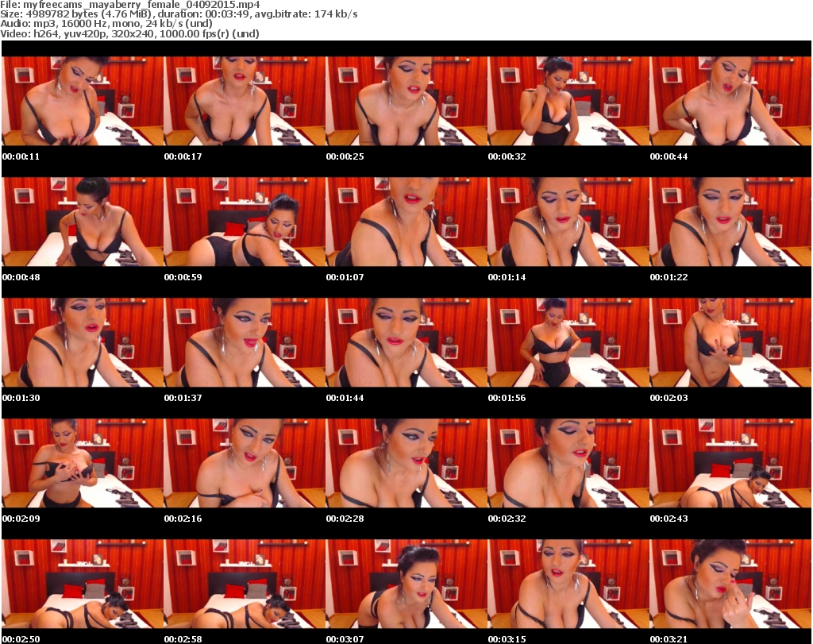Open the thumbnail at timestamp 00:00:11
Screen dimensions: 813x644
[x=83, y=101]
